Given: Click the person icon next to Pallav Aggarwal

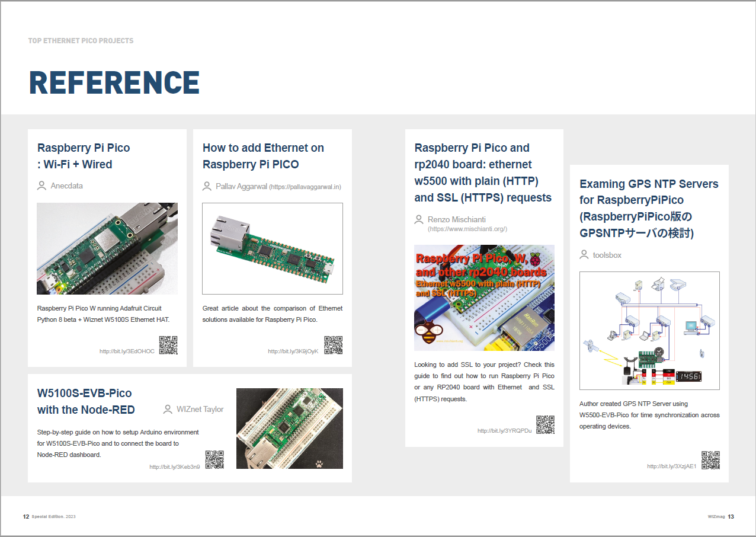Looking at the screenshot, I should point(207,186).
